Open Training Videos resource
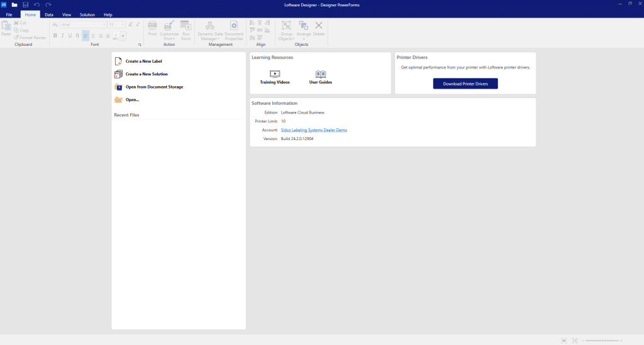Viewport: 644px width, 345px height. [x=275, y=77]
